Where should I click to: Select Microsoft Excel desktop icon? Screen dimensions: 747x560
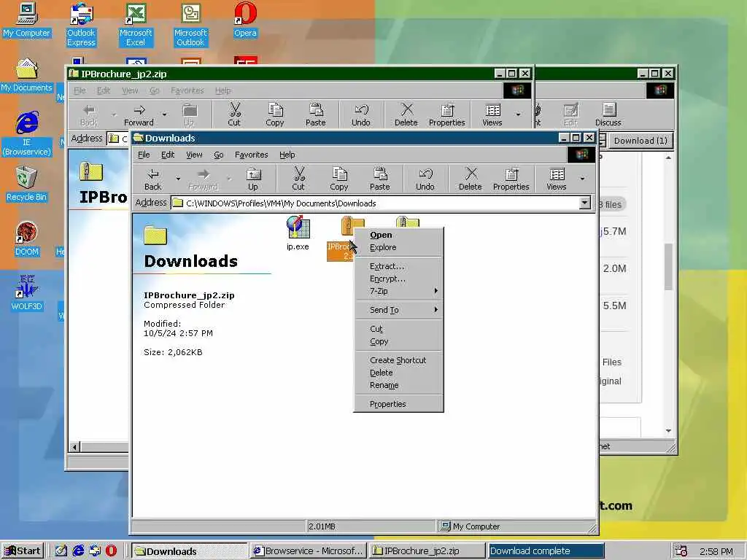136,25
